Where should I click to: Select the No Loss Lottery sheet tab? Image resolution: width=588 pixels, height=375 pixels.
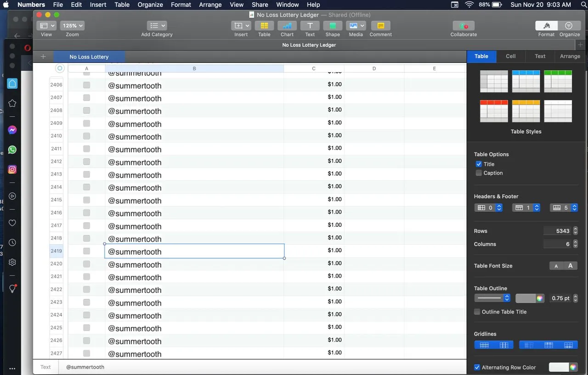point(89,56)
